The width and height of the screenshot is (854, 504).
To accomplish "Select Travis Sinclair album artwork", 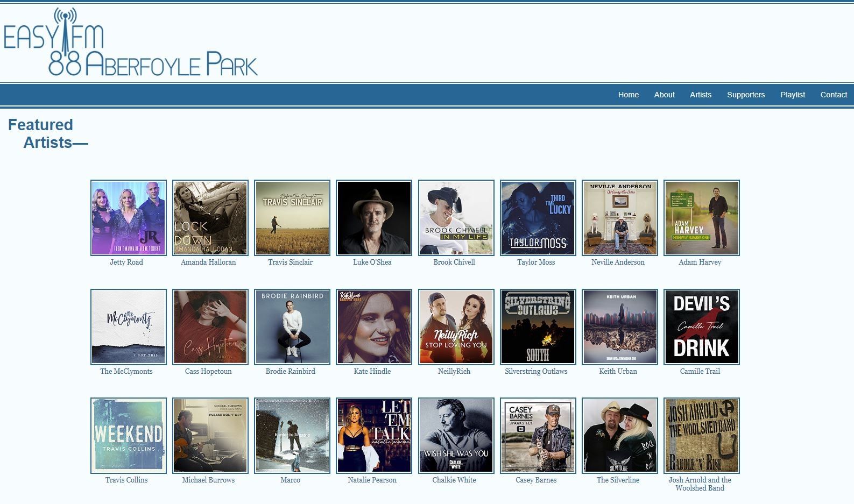I will [292, 218].
